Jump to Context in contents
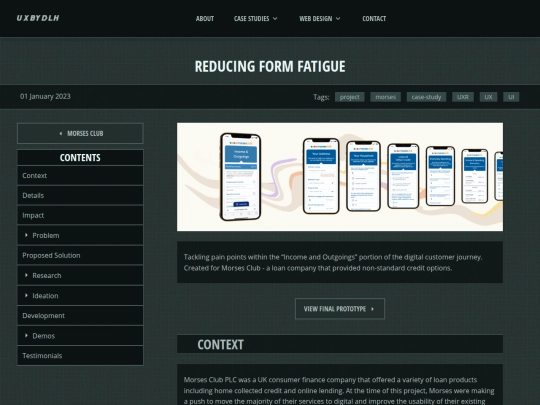Image resolution: width=540 pixels, height=405 pixels. [x=80, y=176]
